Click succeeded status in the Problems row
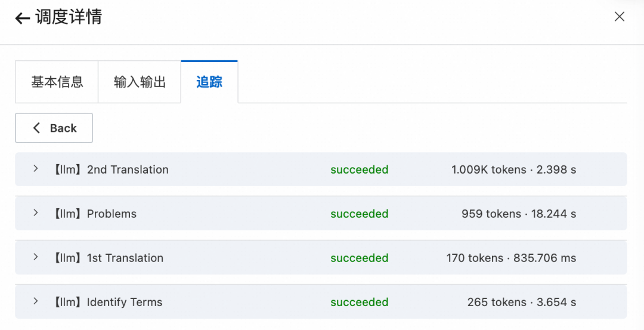The height and width of the screenshot is (330, 644). click(359, 214)
